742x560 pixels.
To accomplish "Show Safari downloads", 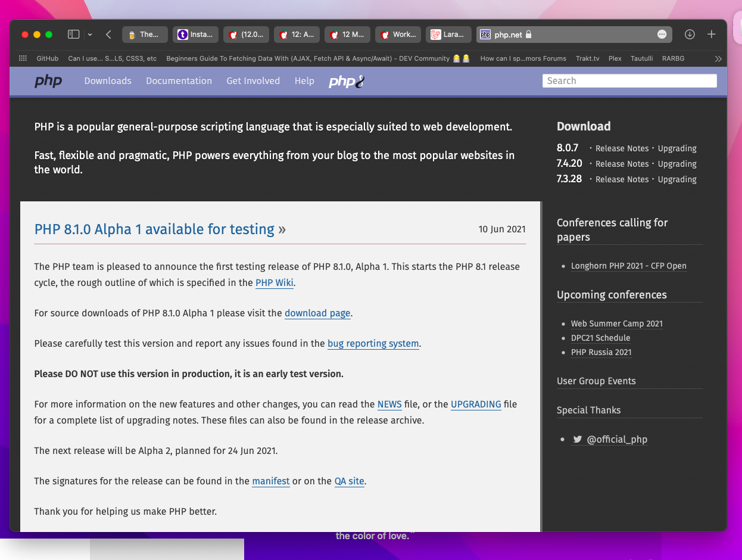I will [690, 35].
